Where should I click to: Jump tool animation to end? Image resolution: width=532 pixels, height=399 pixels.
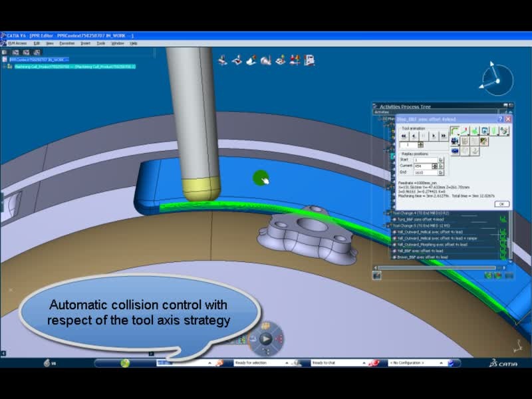coord(444,136)
